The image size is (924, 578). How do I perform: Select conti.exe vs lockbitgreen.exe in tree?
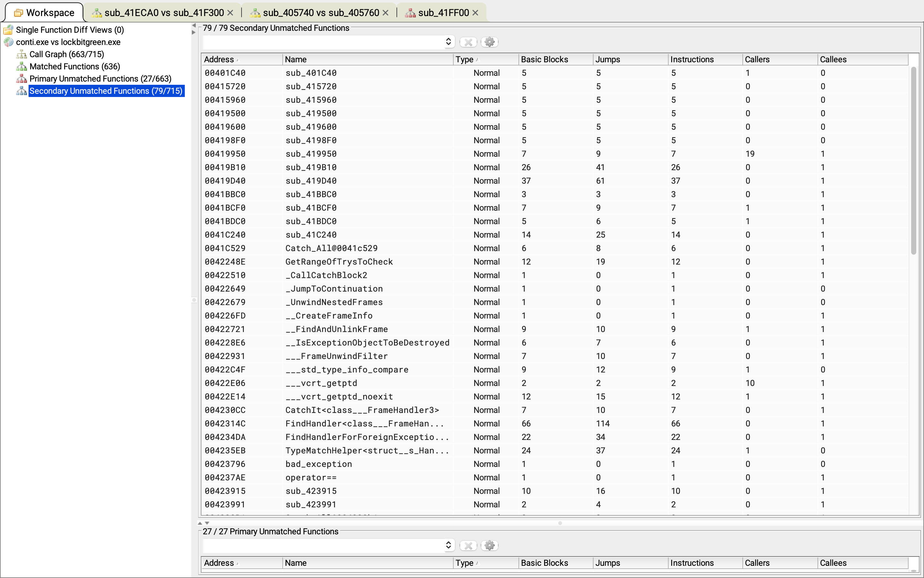coord(68,42)
